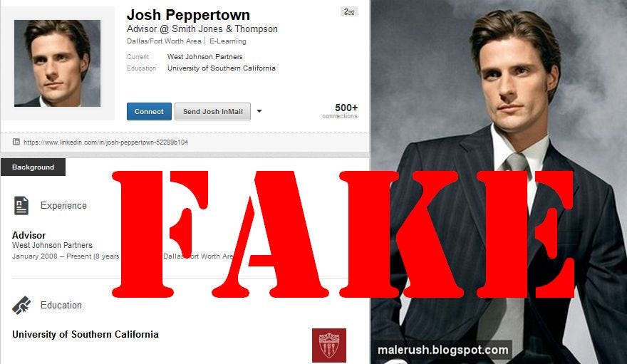Open West Johnson Partners current company link
627x364 pixels.
pos(204,57)
